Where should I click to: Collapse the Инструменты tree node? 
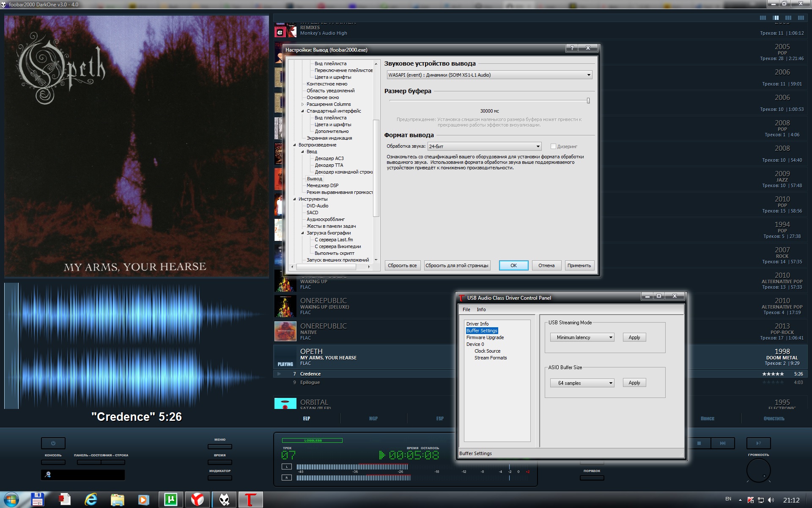(x=294, y=199)
